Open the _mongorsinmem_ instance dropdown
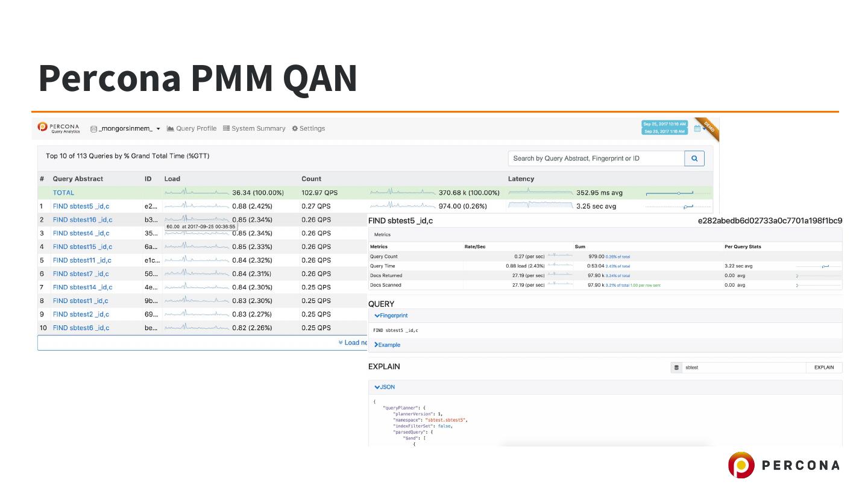The height and width of the screenshot is (488, 868). [x=125, y=128]
